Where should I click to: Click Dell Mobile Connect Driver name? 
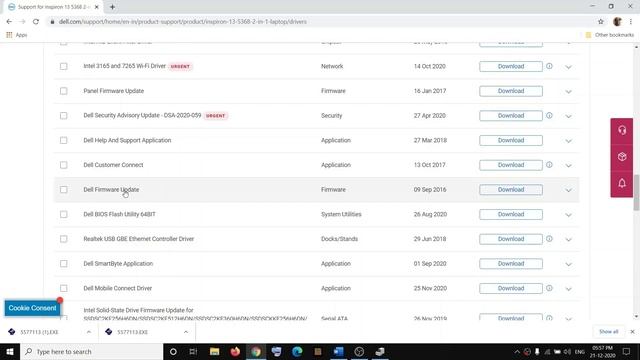click(118, 288)
